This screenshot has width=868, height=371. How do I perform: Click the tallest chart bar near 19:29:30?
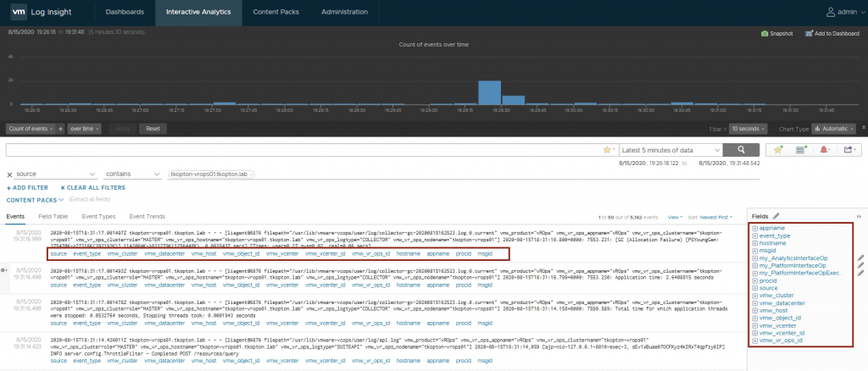point(489,92)
